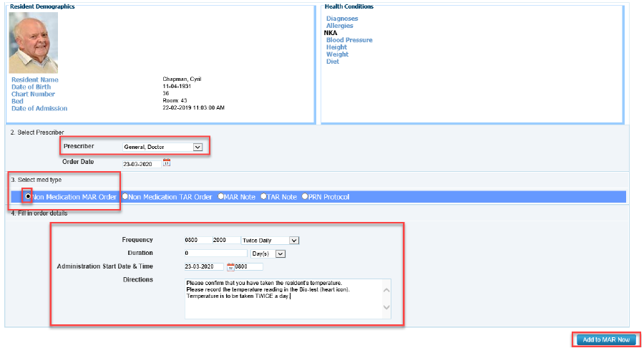Viewport: 644px width, 348px height.
Task: Choose the MAR Note radio button
Action: coord(221,196)
